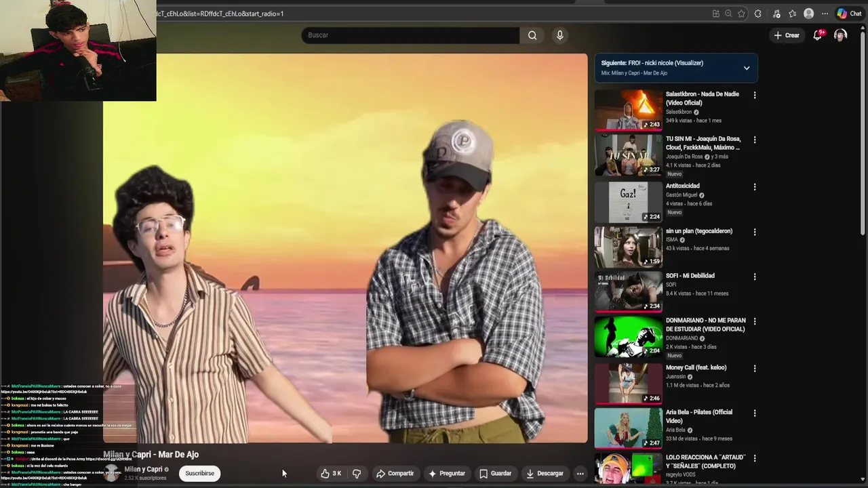Open Milan y Capri channel avatar
This screenshot has height=488, width=868.
(x=111, y=473)
